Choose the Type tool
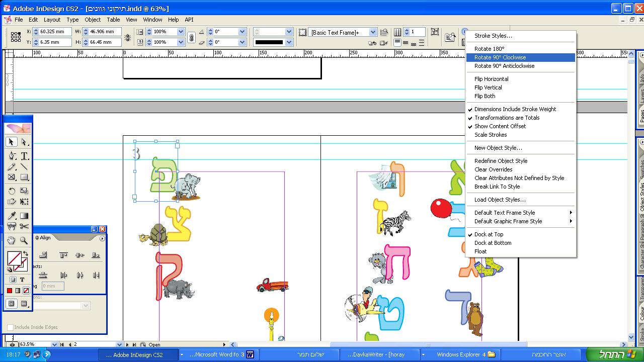The width and height of the screenshot is (644, 362). click(x=24, y=156)
